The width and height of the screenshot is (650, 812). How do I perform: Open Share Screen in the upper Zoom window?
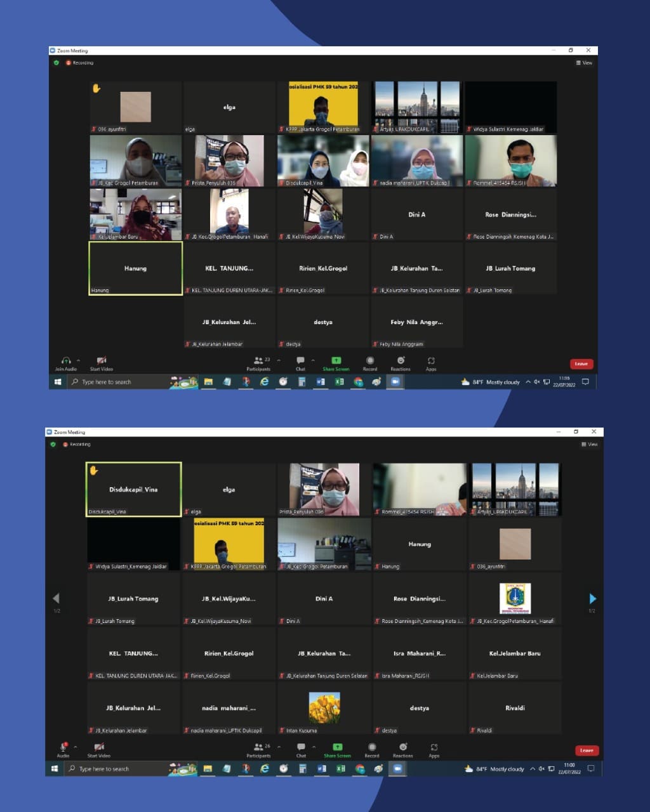click(336, 361)
